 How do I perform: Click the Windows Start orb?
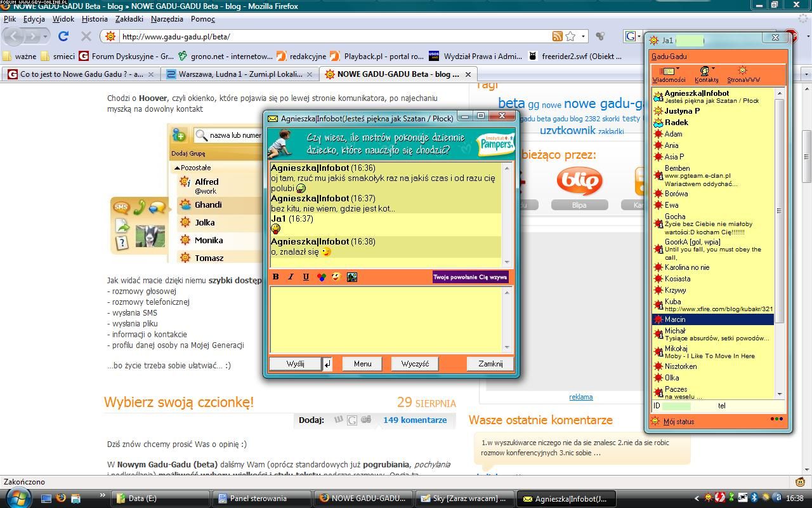[x=17, y=497]
